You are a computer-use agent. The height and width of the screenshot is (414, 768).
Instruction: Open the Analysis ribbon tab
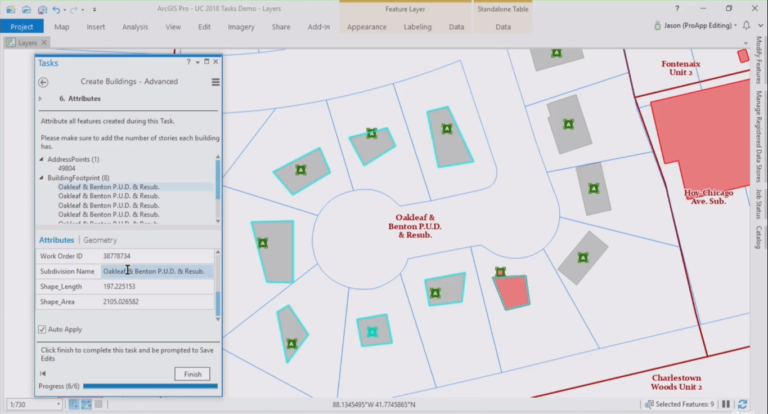pos(135,27)
